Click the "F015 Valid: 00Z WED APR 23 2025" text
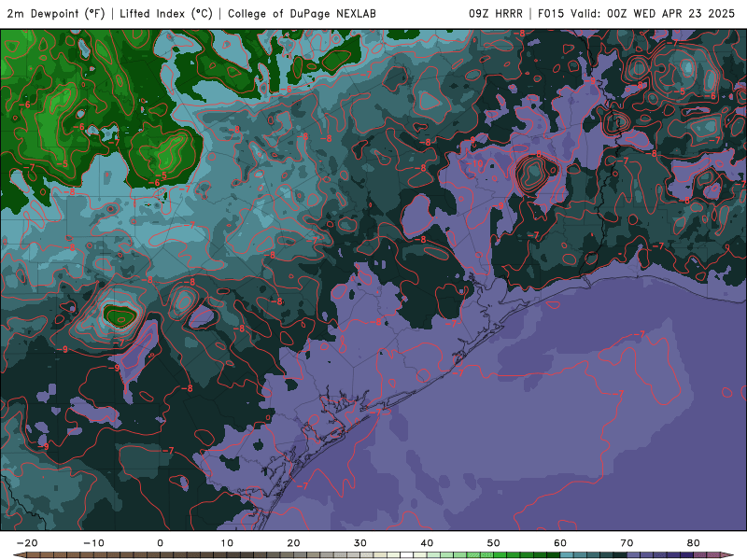The image size is (747, 560). click(x=637, y=13)
